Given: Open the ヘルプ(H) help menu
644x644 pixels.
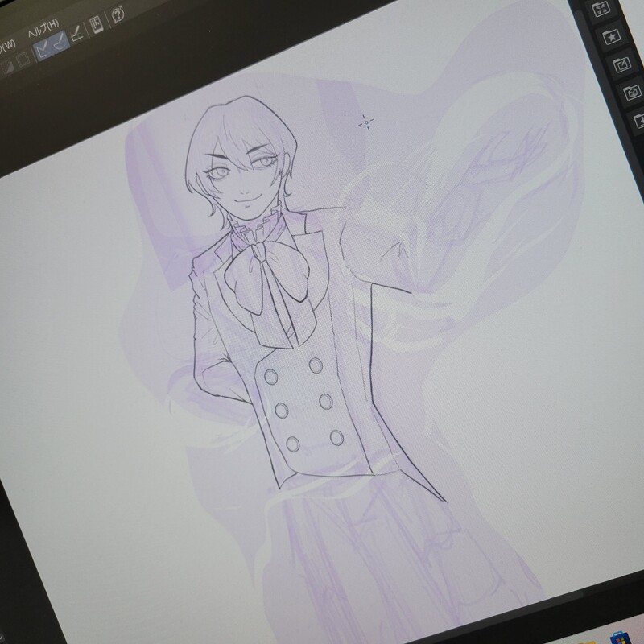Looking at the screenshot, I should pos(43,28).
